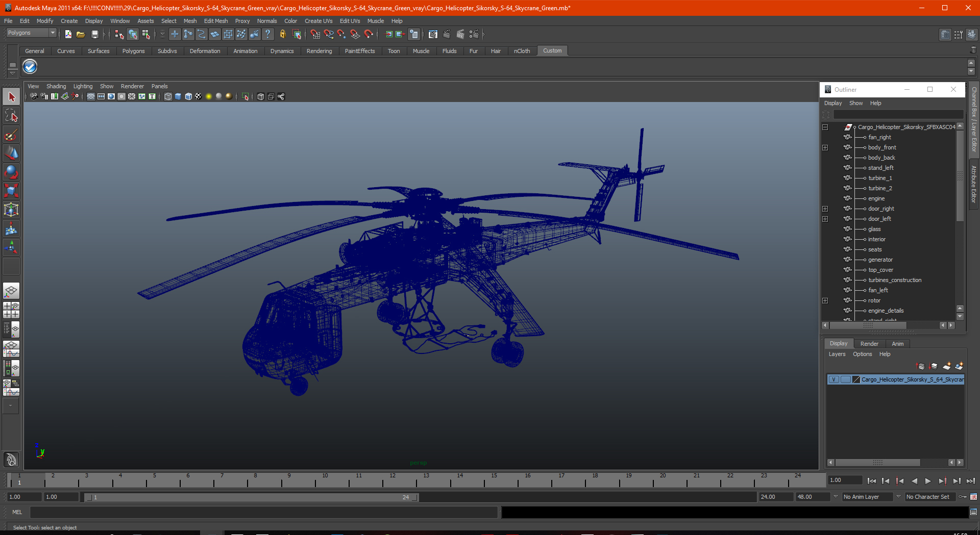This screenshot has width=980, height=535.
Task: Move layer down in layer editor
Action: tap(934, 366)
